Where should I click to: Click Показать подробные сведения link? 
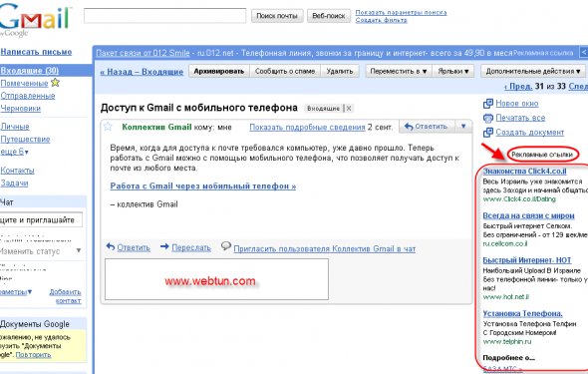[307, 128]
